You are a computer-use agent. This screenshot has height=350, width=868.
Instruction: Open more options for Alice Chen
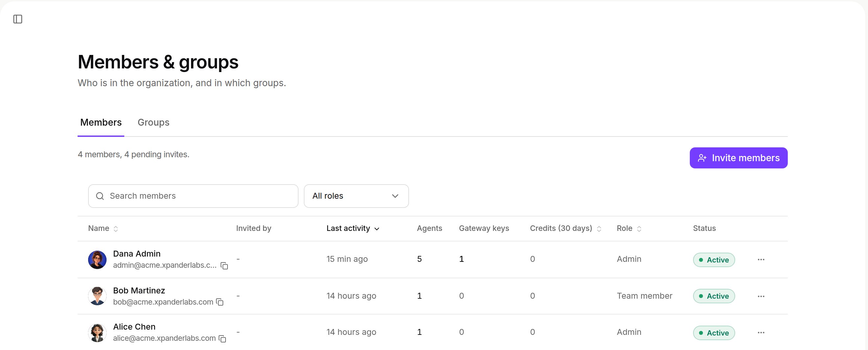[x=761, y=333]
